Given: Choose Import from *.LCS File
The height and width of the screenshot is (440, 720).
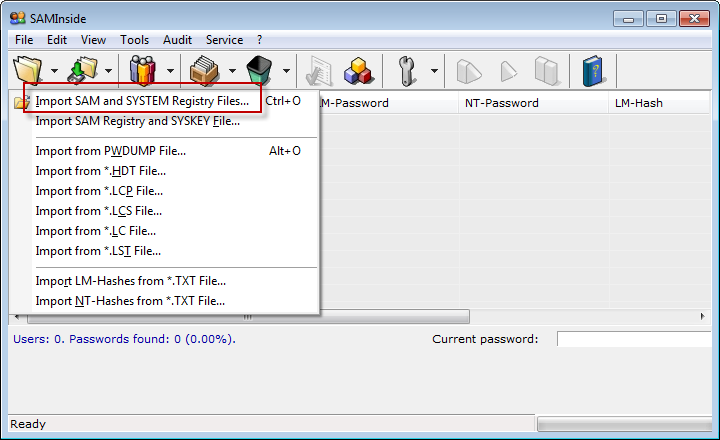Looking at the screenshot, I should click(x=164, y=211).
